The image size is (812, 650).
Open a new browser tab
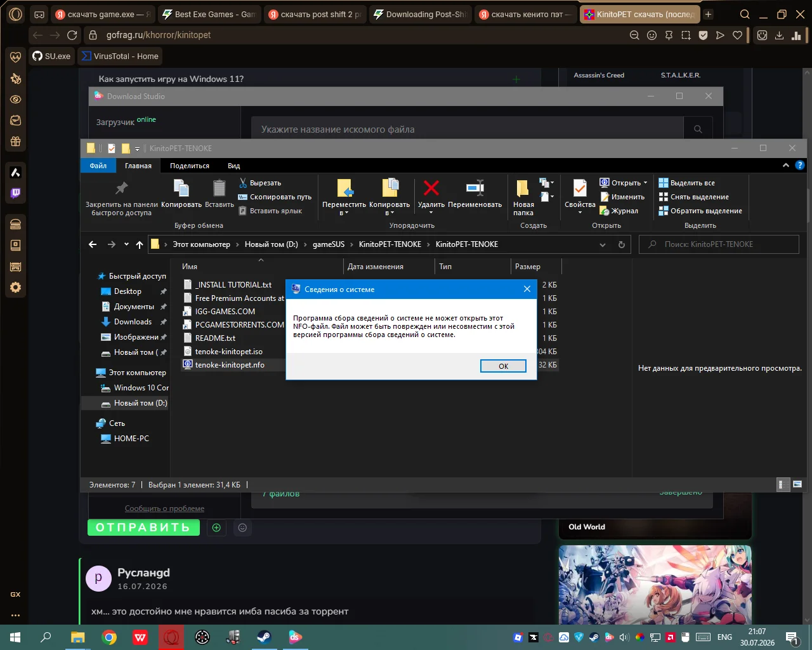tap(709, 14)
